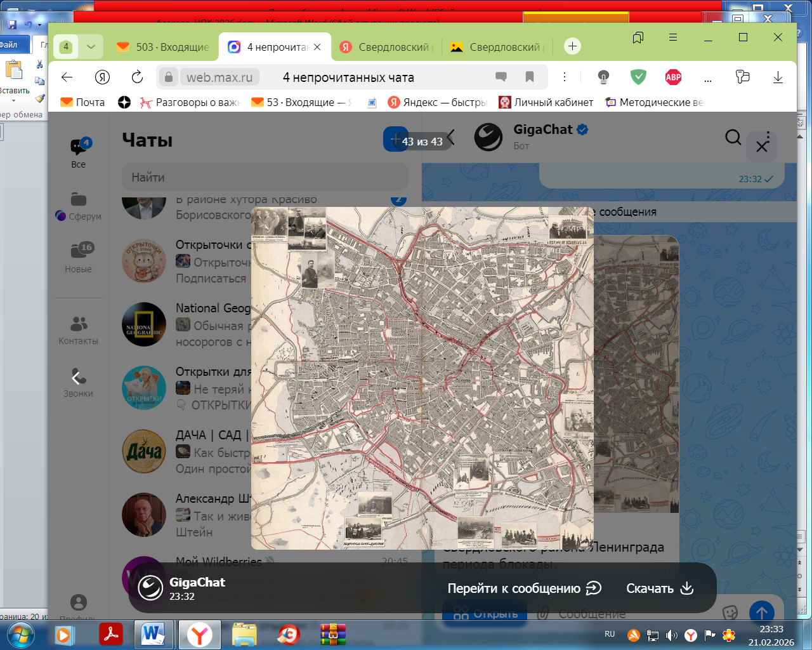Click the Открыть bot button
812x650 pixels.
485,613
